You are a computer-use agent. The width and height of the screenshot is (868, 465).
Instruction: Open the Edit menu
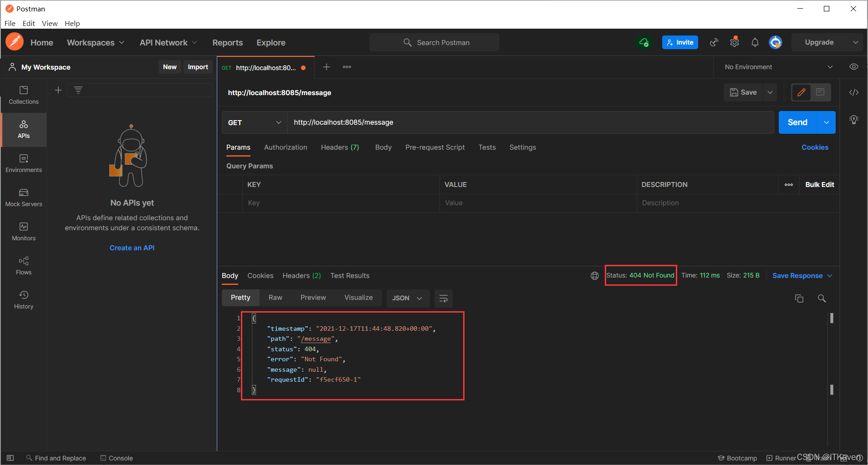click(29, 23)
